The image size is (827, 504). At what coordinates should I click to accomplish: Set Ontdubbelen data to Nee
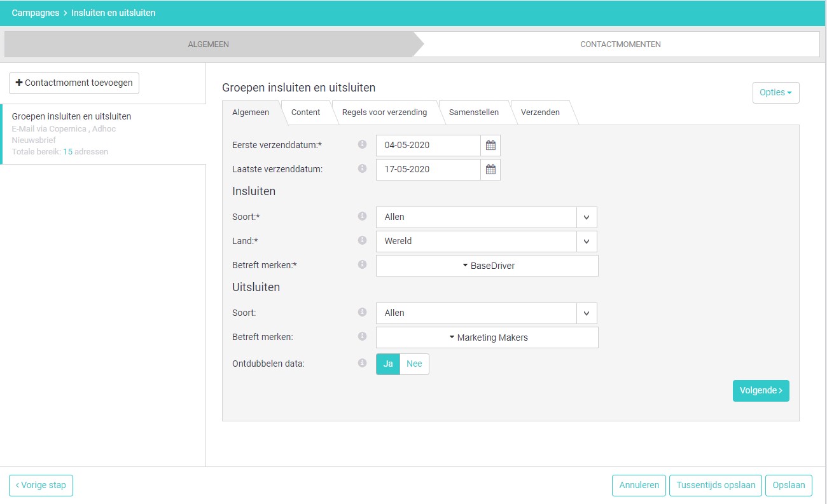point(414,364)
